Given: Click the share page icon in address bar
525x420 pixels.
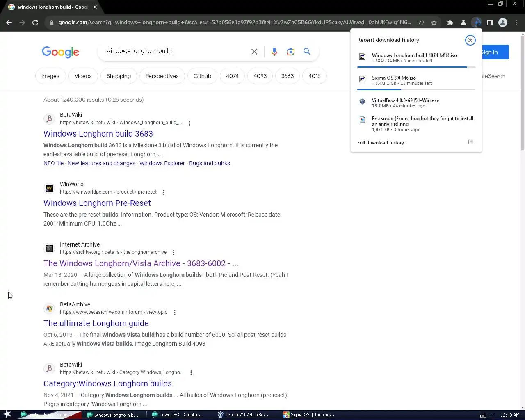Looking at the screenshot, I should point(421,23).
